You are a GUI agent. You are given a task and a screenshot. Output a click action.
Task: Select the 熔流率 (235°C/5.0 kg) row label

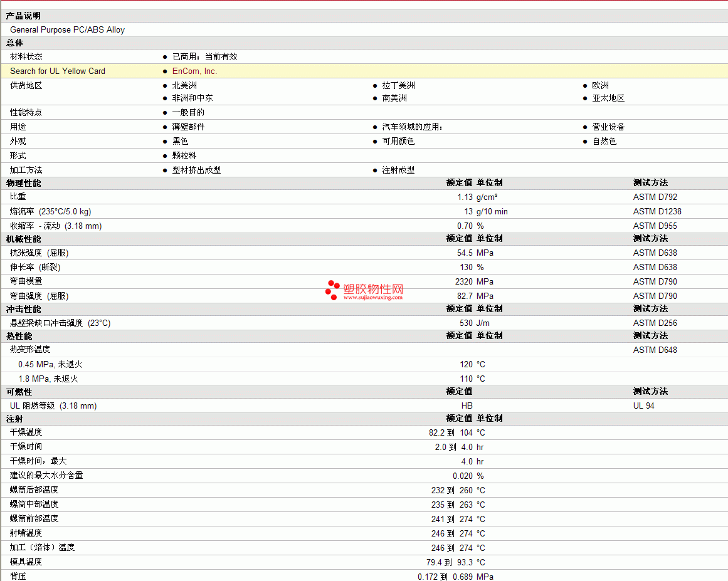(x=50, y=212)
